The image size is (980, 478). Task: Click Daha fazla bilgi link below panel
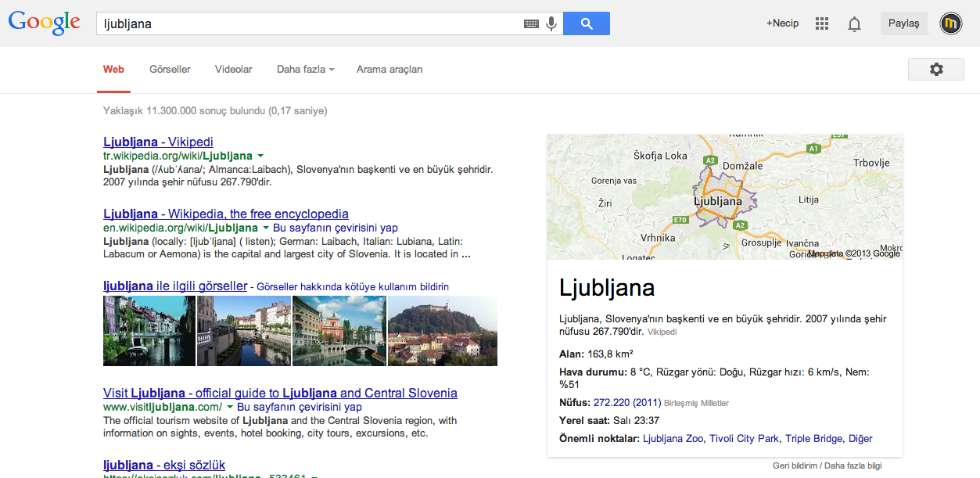pos(853,465)
